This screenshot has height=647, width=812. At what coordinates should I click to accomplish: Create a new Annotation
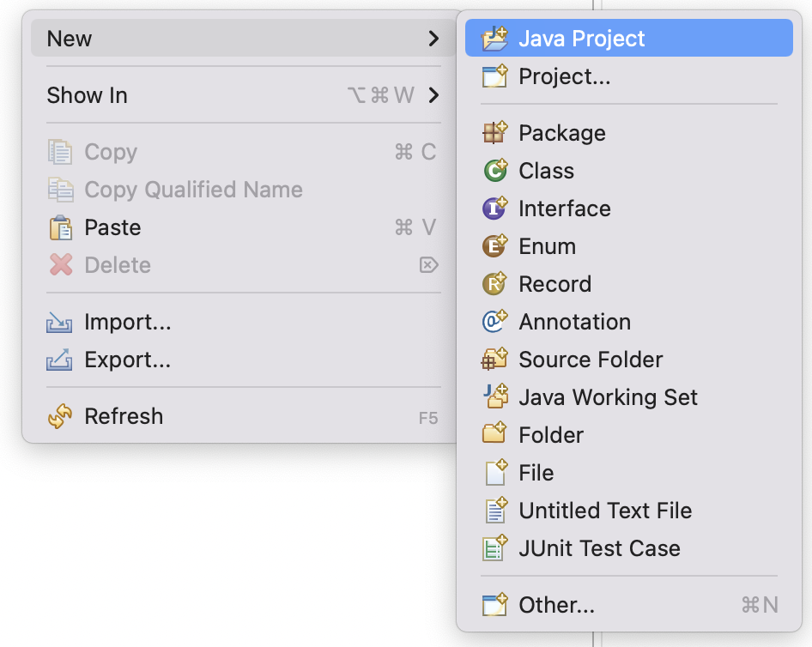click(628, 322)
